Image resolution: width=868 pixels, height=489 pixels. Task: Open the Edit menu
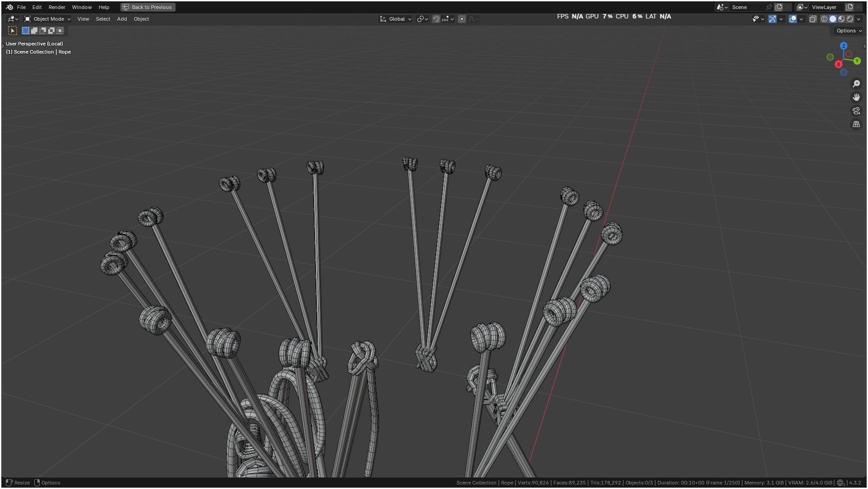pos(37,7)
